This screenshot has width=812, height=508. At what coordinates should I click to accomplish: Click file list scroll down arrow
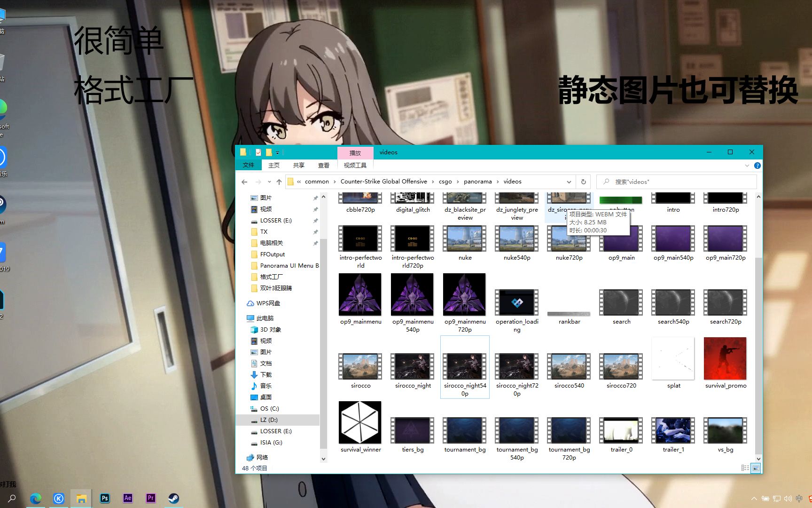758,459
